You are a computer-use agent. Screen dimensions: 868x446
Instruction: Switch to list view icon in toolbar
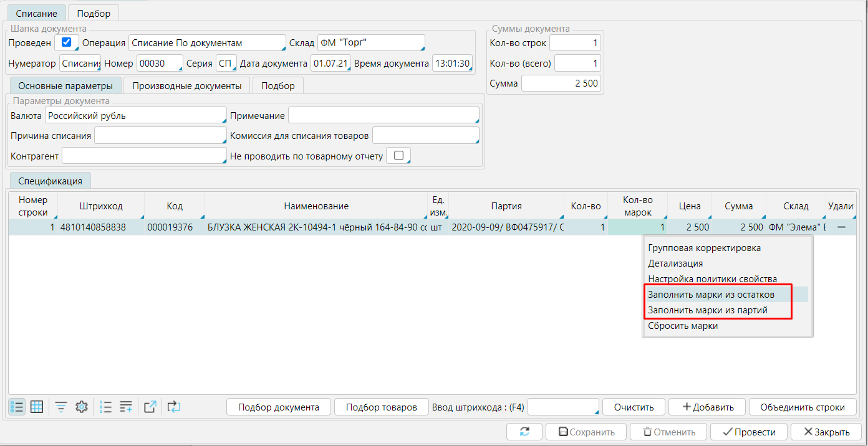click(17, 407)
